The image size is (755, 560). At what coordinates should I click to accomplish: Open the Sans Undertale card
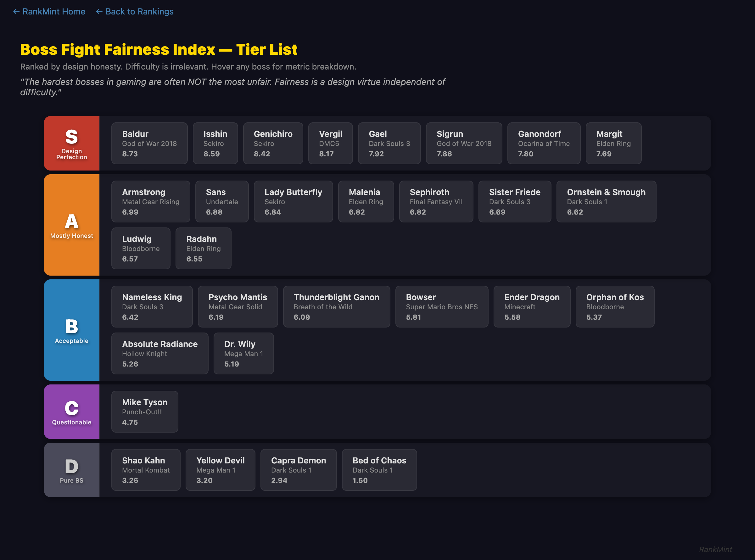222,201
